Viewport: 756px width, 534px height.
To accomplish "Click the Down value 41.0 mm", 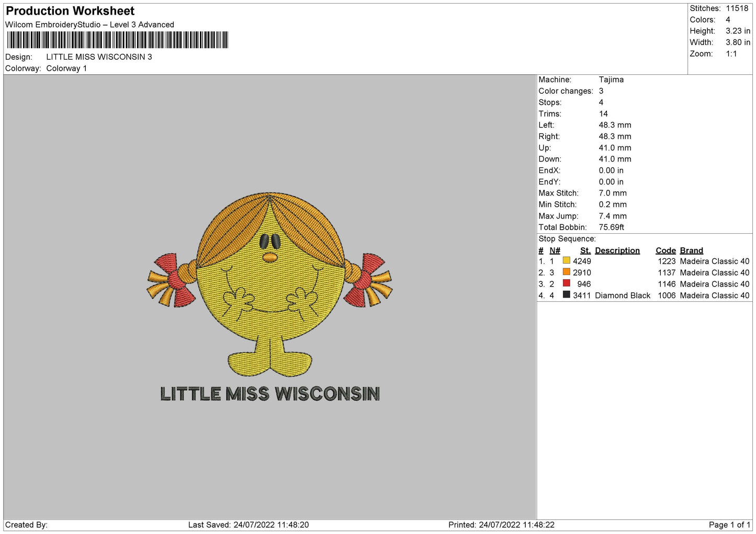I will [x=615, y=159].
